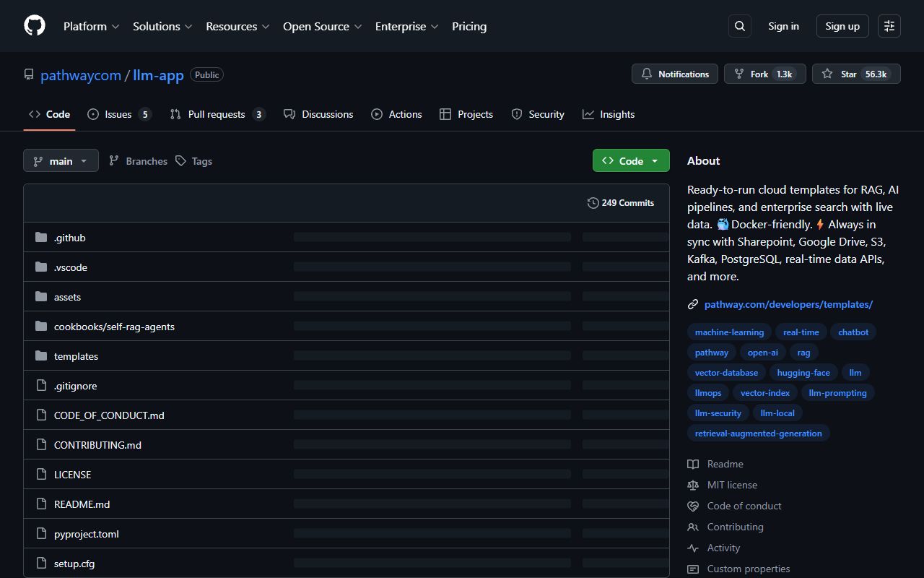The image size is (924, 578).
Task: Open the main branch selector dropdown
Action: (61, 161)
